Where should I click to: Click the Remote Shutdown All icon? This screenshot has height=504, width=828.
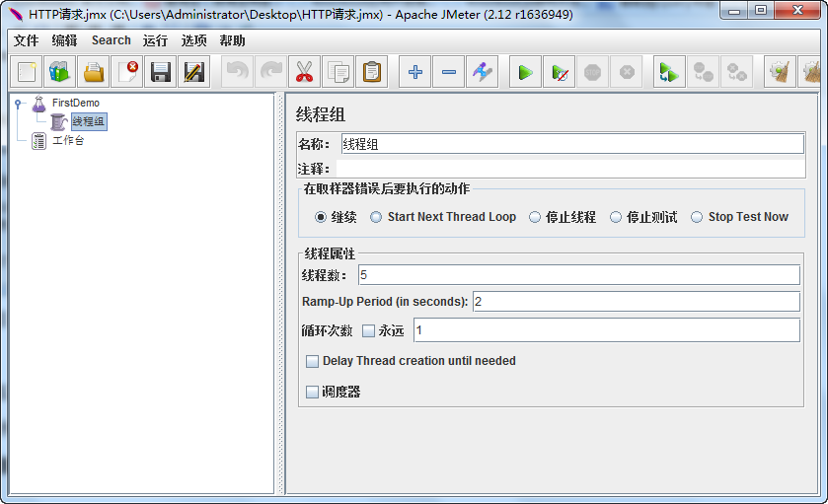tap(736, 72)
